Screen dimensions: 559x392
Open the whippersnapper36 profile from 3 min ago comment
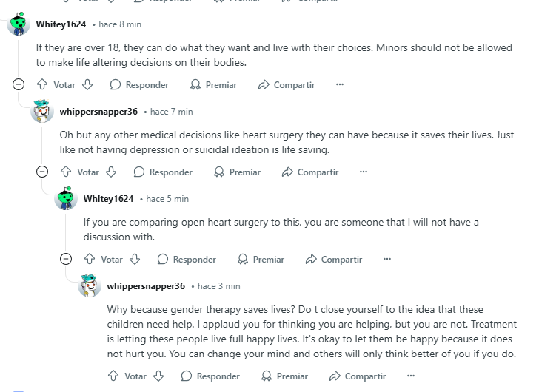tap(146, 286)
